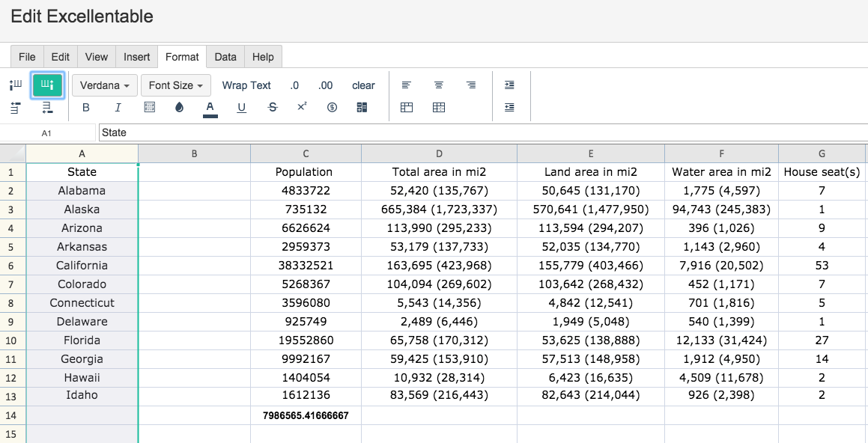Open the cell fill color droplet icon
Viewport: 868px width, 443px height.
[x=179, y=108]
